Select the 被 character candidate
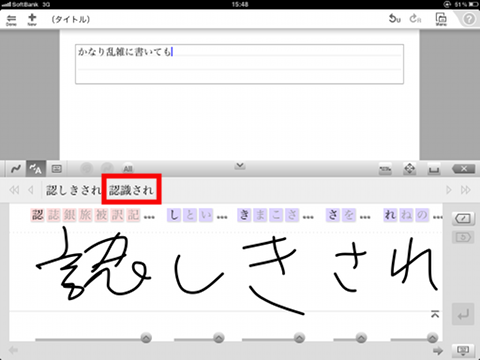The height and width of the screenshot is (360, 480). pos(101,215)
